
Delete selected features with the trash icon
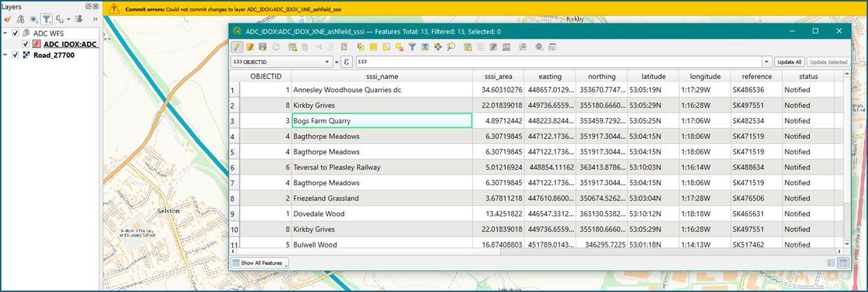point(305,47)
